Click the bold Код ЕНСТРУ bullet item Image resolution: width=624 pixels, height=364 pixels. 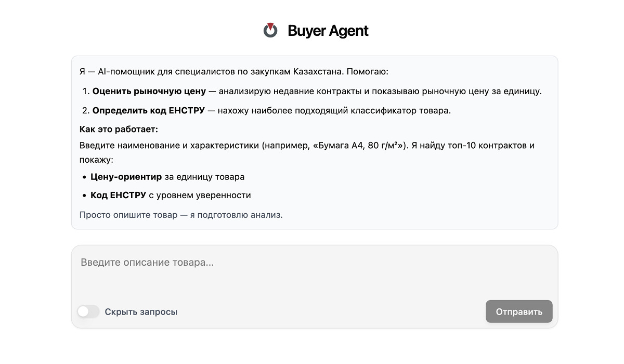click(118, 196)
